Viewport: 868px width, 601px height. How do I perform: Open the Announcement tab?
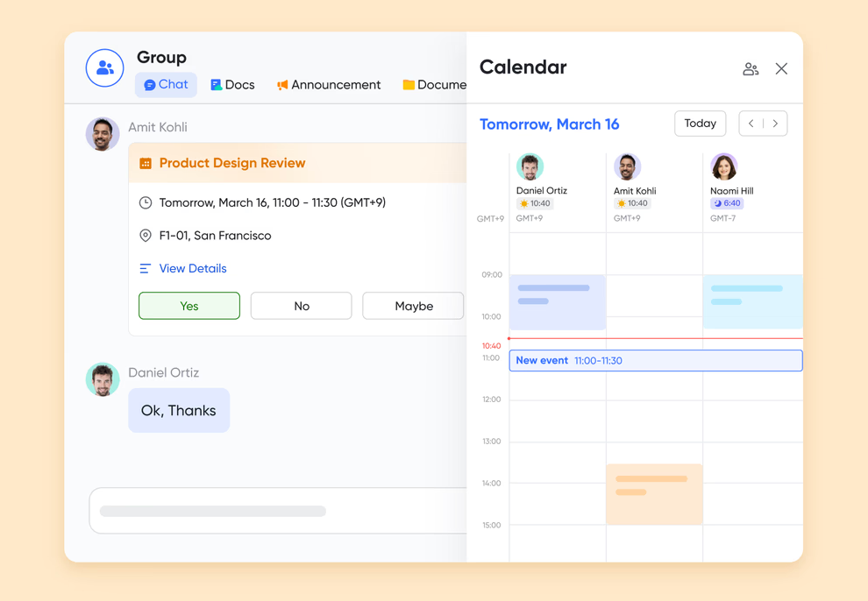(x=329, y=85)
